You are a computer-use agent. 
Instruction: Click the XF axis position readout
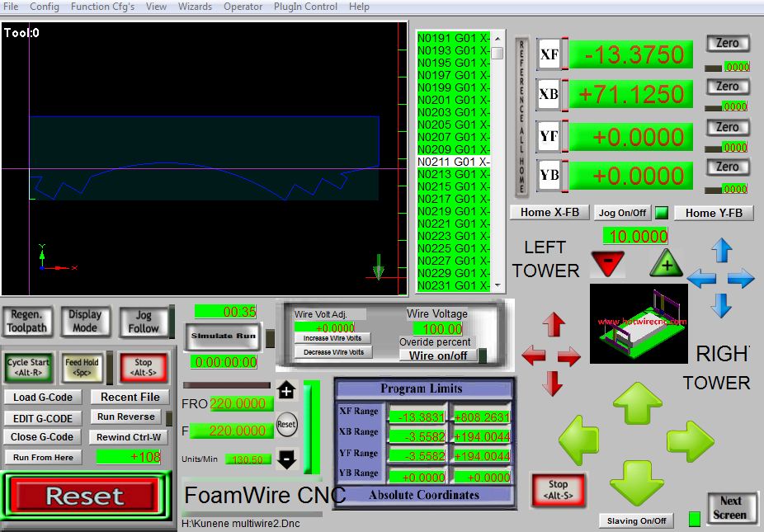[631, 55]
